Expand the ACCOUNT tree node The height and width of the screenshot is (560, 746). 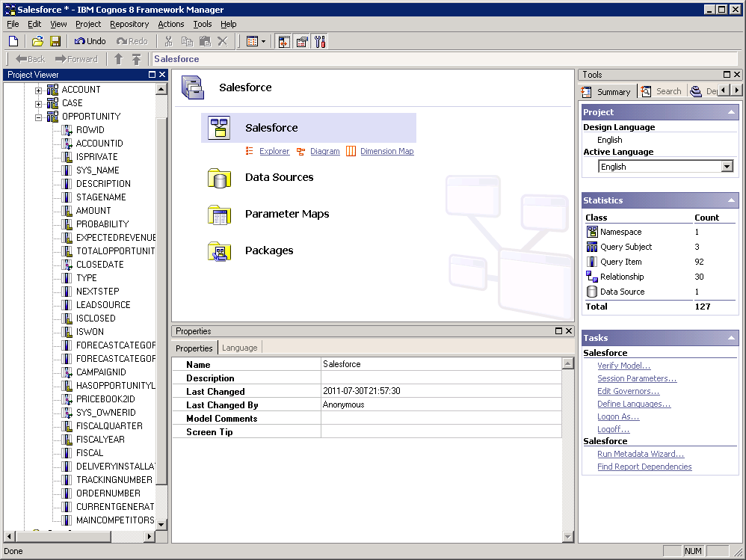click(38, 89)
